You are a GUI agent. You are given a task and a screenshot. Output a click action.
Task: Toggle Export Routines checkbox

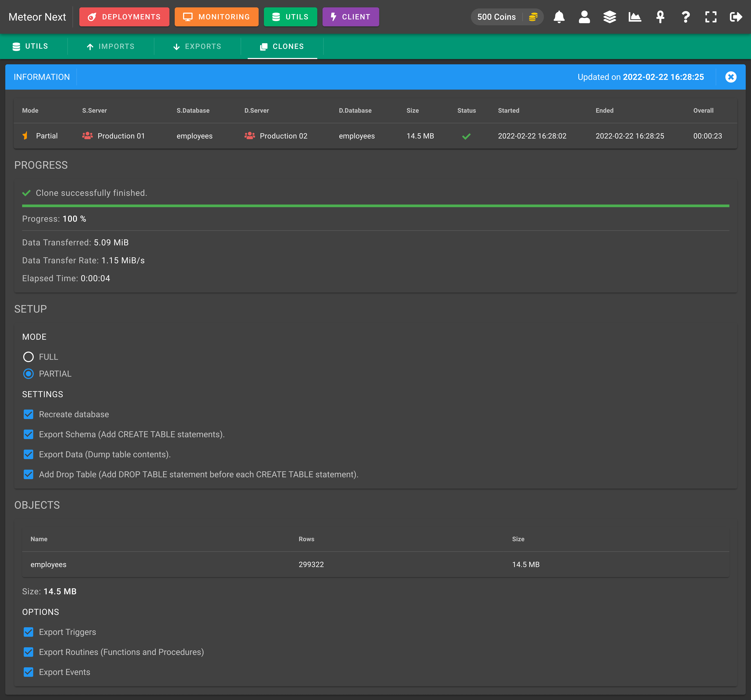tap(28, 652)
